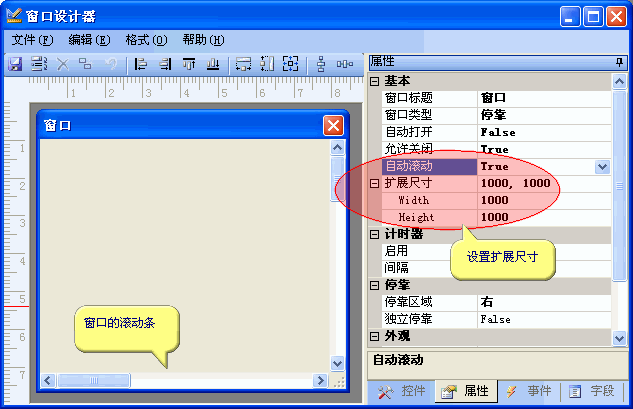Collapse the 扩展尺寸 property group
The image size is (633, 409).
[x=375, y=184]
